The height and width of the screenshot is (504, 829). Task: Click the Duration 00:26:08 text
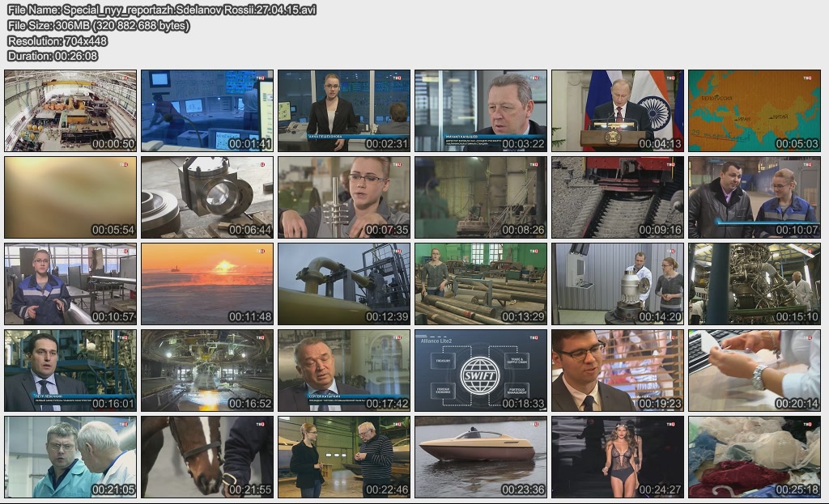point(53,56)
